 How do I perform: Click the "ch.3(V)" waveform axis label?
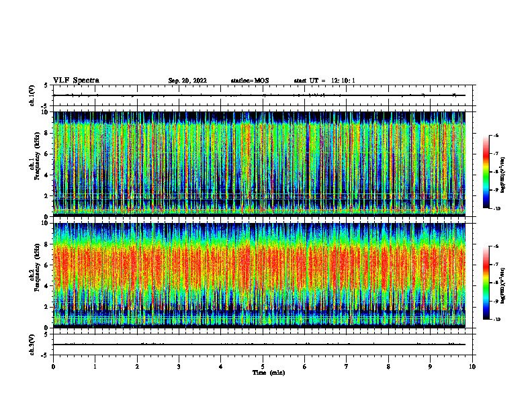point(32,345)
